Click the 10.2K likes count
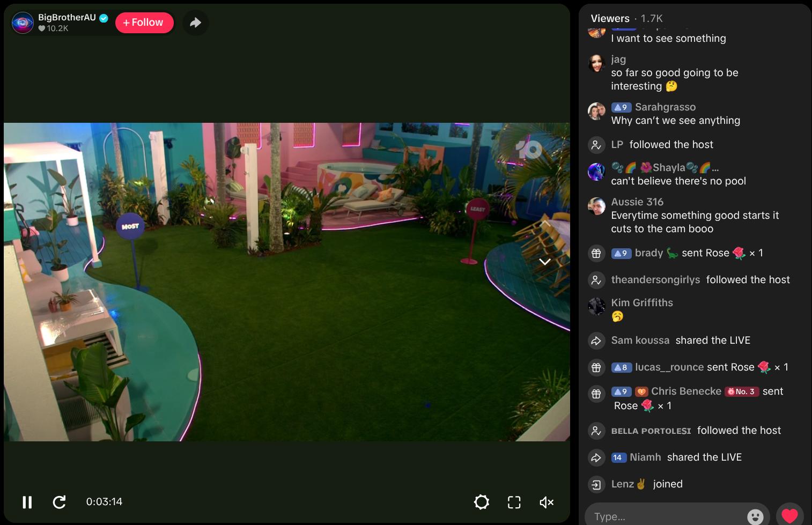The width and height of the screenshot is (812, 525). 53,28
